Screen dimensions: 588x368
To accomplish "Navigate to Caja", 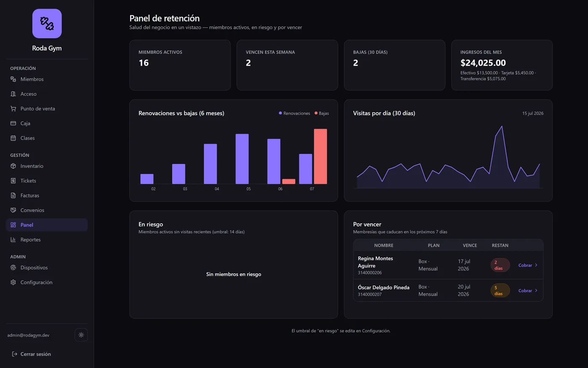I will (47, 123).
